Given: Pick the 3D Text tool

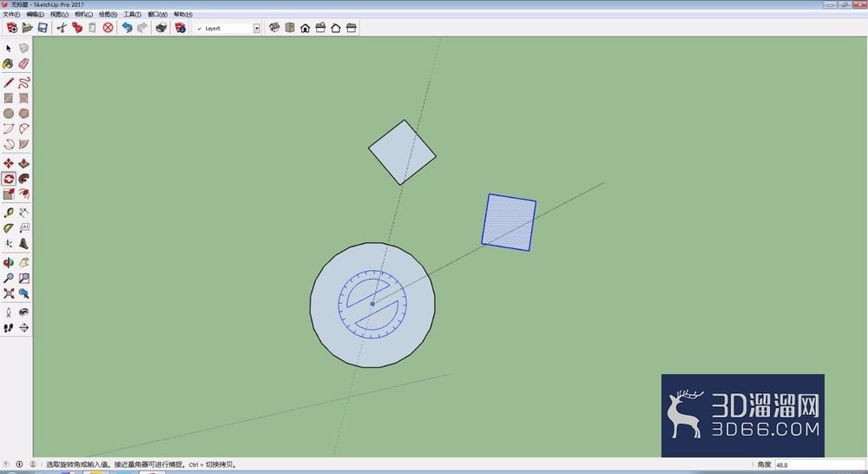Looking at the screenshot, I should point(23,244).
